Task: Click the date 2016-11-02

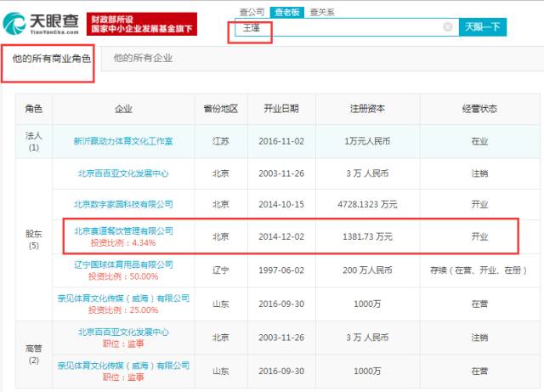Action: coord(281,141)
